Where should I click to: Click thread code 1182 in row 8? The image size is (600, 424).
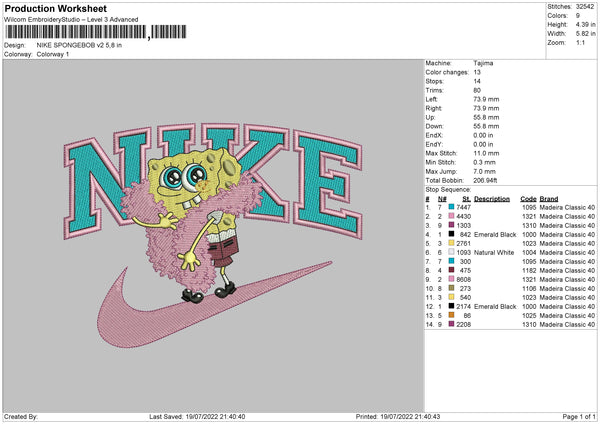tap(530, 270)
